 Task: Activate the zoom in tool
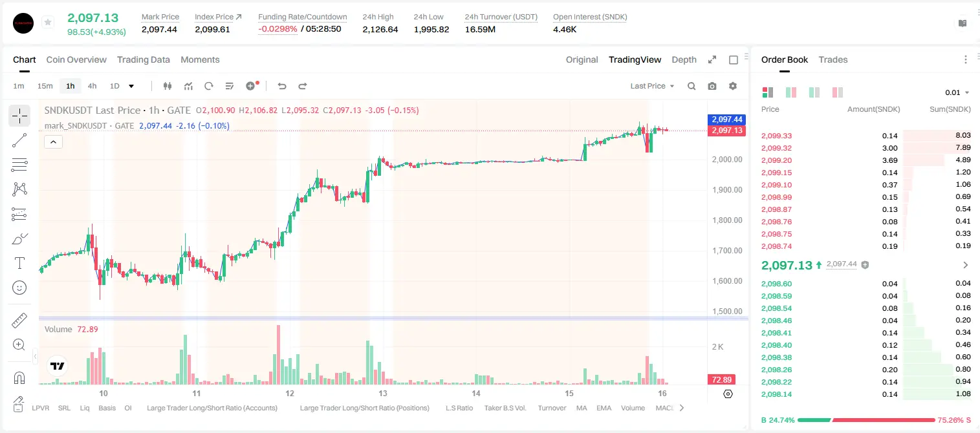coord(19,344)
